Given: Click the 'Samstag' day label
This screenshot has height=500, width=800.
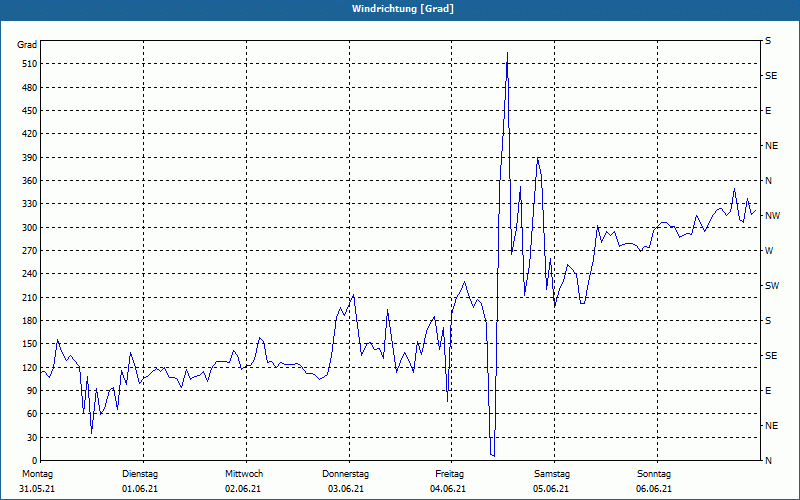Looking at the screenshot, I should tap(552, 474).
